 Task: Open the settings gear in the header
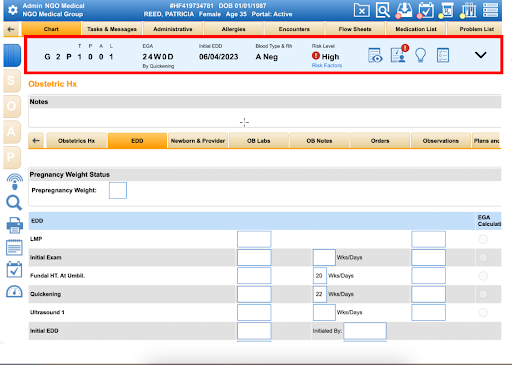pos(13,10)
